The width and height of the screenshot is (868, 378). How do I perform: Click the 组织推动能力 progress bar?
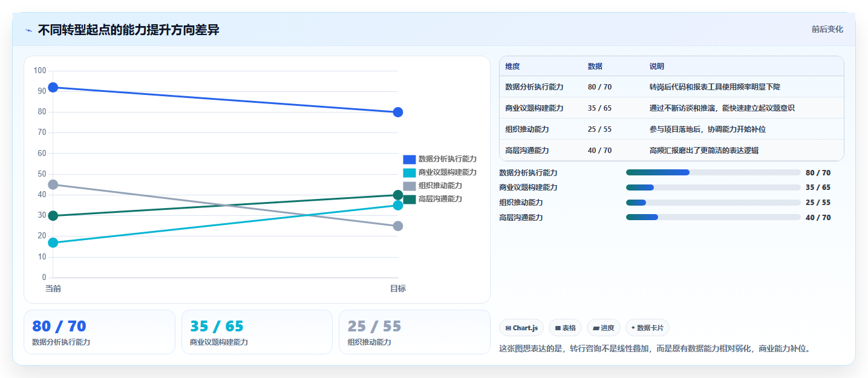713,203
